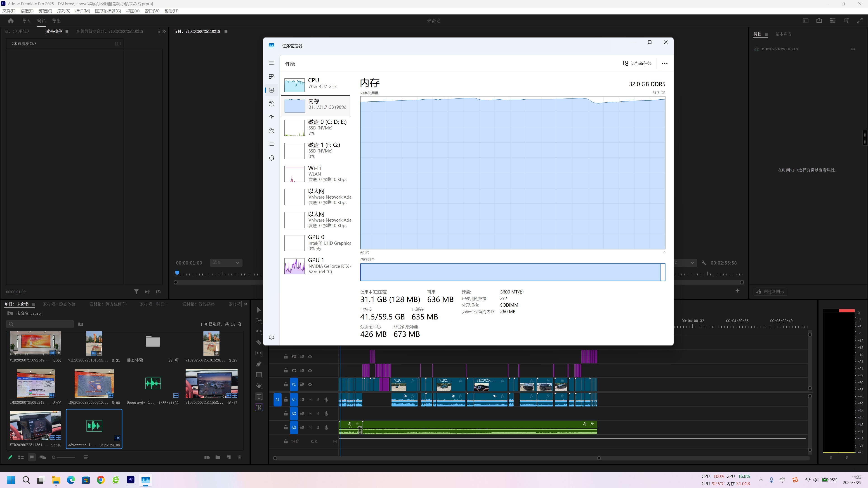Toggle V2 track output eye icon
The image size is (868, 488).
click(x=310, y=371)
